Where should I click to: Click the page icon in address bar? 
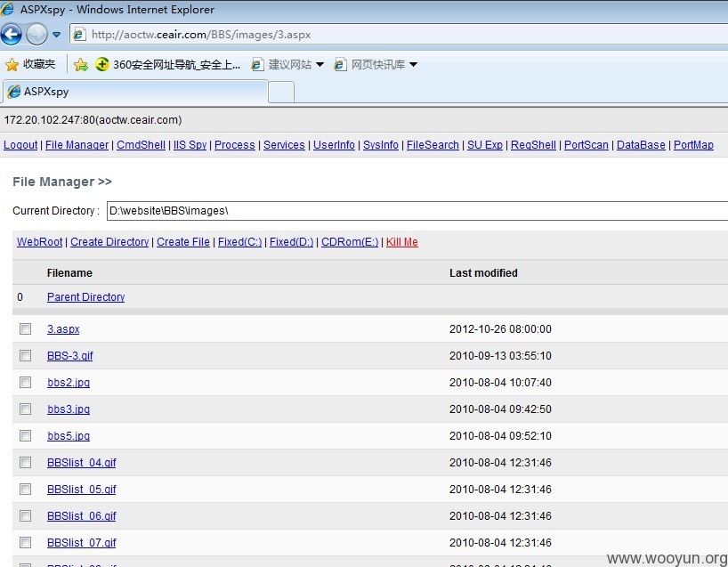(79, 35)
